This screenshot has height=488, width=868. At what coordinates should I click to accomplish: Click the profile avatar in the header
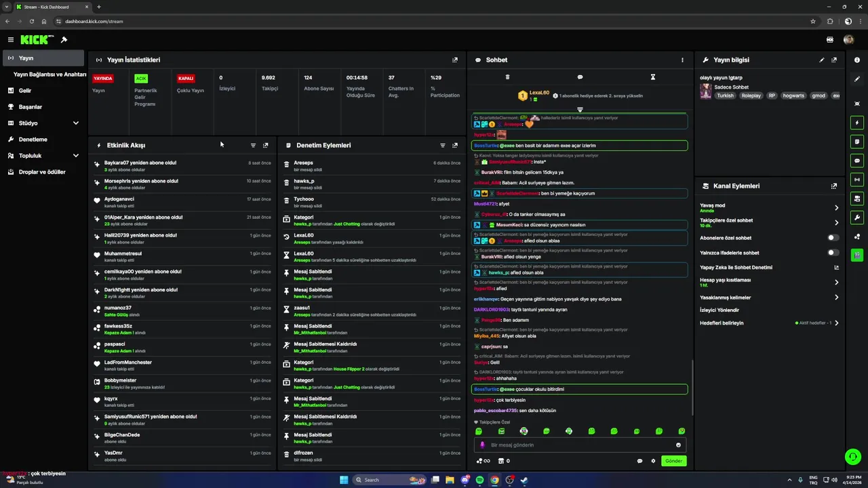click(848, 40)
